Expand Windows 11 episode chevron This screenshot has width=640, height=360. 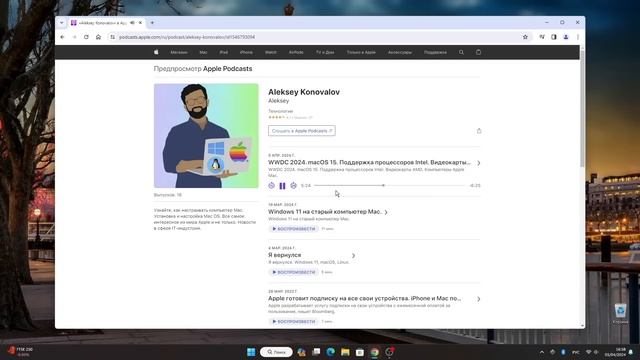[x=386, y=212]
